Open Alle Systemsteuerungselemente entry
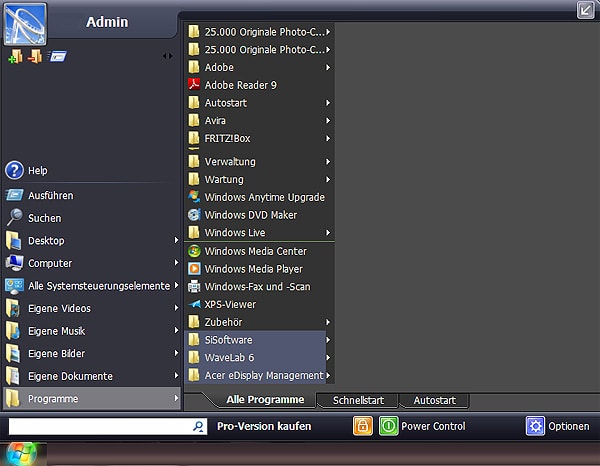 pyautogui.click(x=91, y=286)
